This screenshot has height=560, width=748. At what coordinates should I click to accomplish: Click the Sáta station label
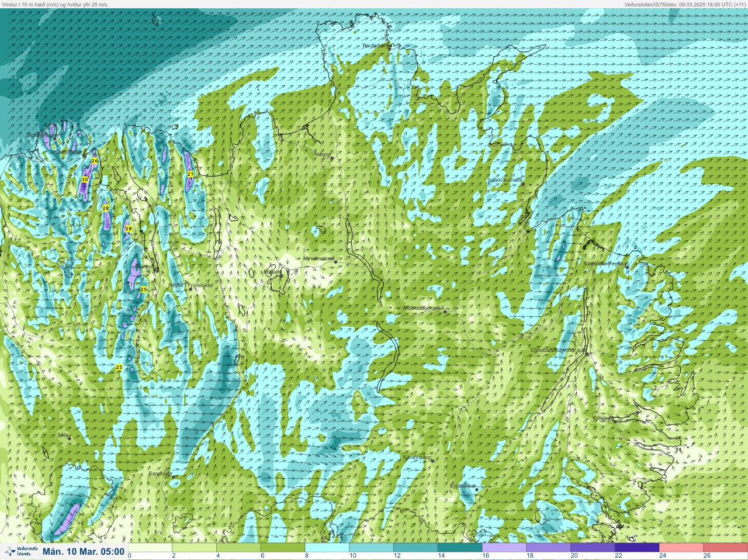[x=63, y=435]
